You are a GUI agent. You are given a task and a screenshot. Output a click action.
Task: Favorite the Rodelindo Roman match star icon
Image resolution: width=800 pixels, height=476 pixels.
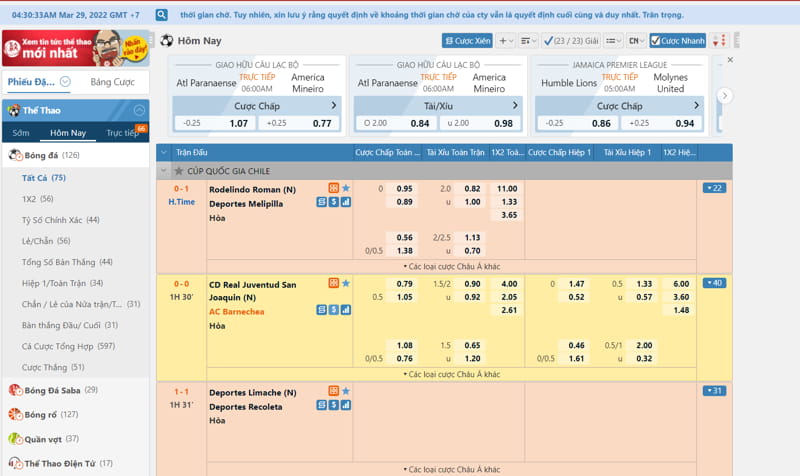point(346,188)
